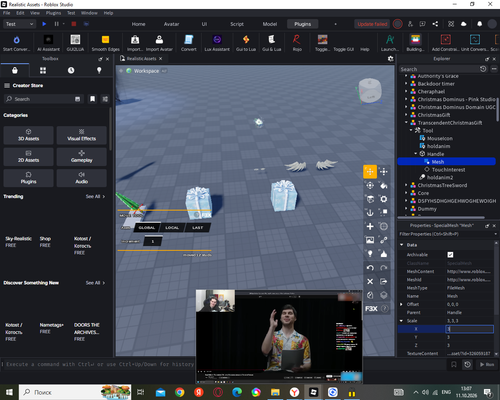The height and width of the screenshot is (400, 500).
Task: Click the Start Converter plugin icon
Action: tap(16, 40)
